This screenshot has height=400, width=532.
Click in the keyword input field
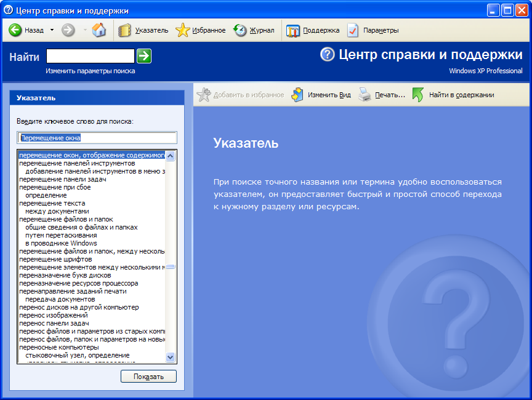[x=97, y=138]
